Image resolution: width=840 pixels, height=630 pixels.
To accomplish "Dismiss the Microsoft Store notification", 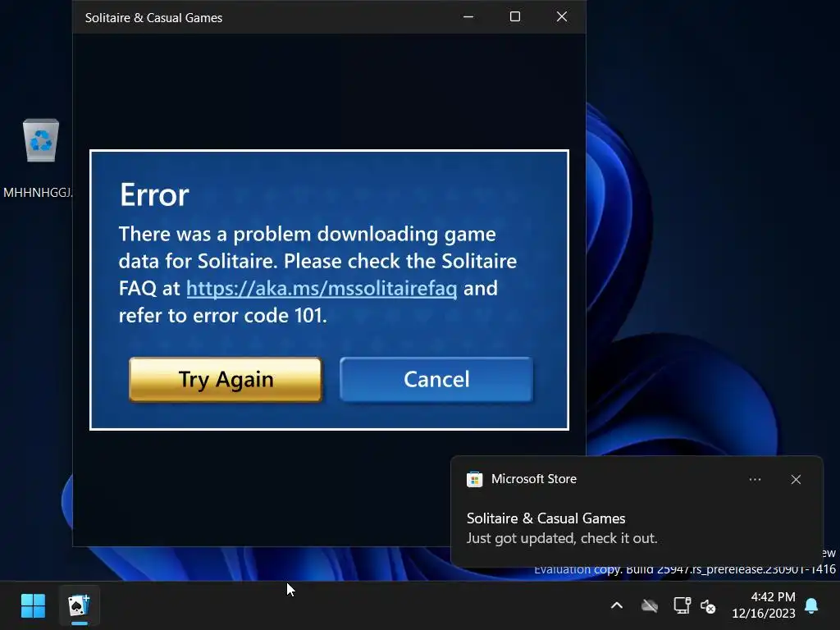I will coord(796,479).
